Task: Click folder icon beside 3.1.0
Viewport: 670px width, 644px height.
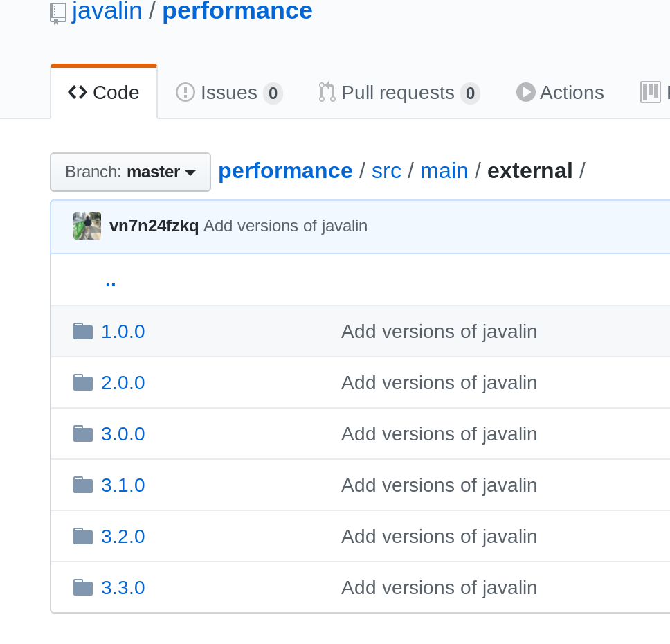Action: click(x=83, y=485)
